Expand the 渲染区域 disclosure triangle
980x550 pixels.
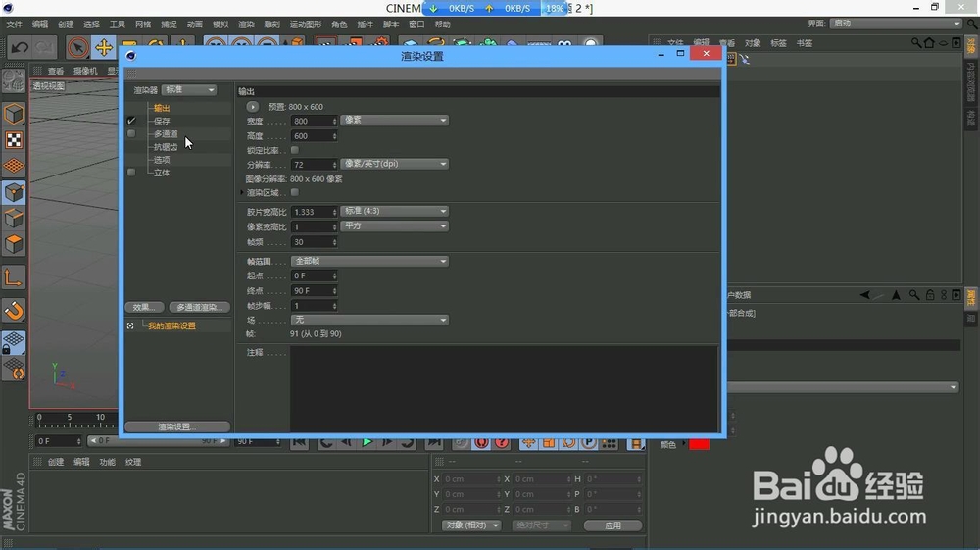242,192
